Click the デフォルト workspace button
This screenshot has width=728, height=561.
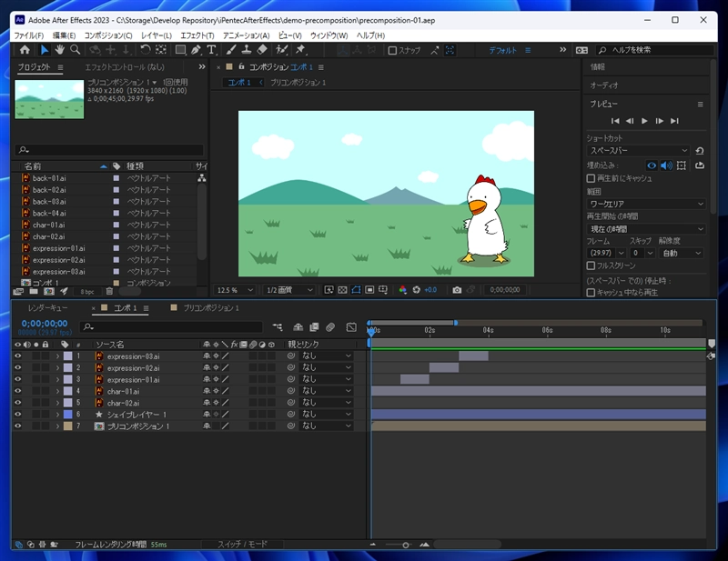click(502, 50)
